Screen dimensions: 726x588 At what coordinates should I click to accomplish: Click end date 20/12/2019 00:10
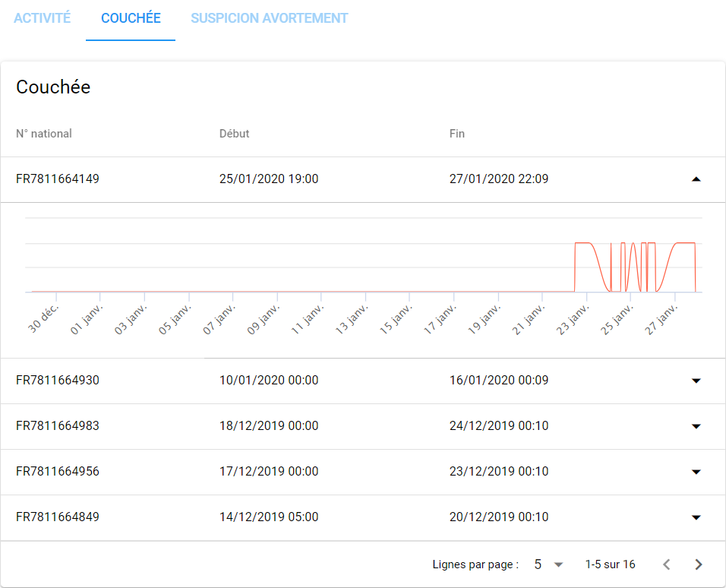coord(499,517)
